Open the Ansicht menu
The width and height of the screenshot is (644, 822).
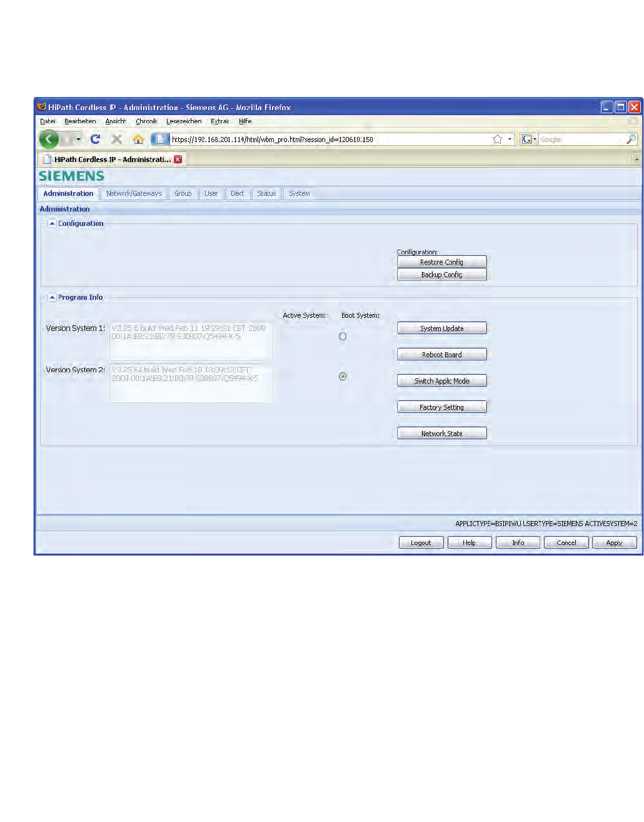[x=116, y=121]
